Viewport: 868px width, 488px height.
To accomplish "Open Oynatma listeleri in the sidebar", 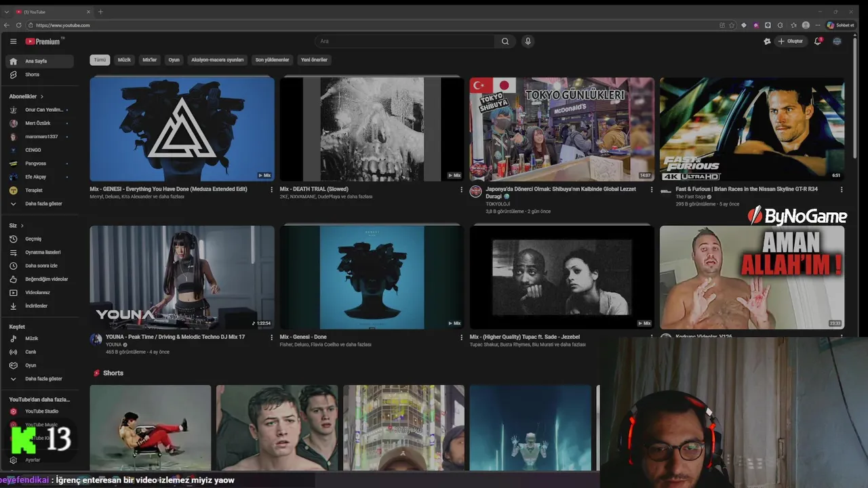I will [41, 252].
